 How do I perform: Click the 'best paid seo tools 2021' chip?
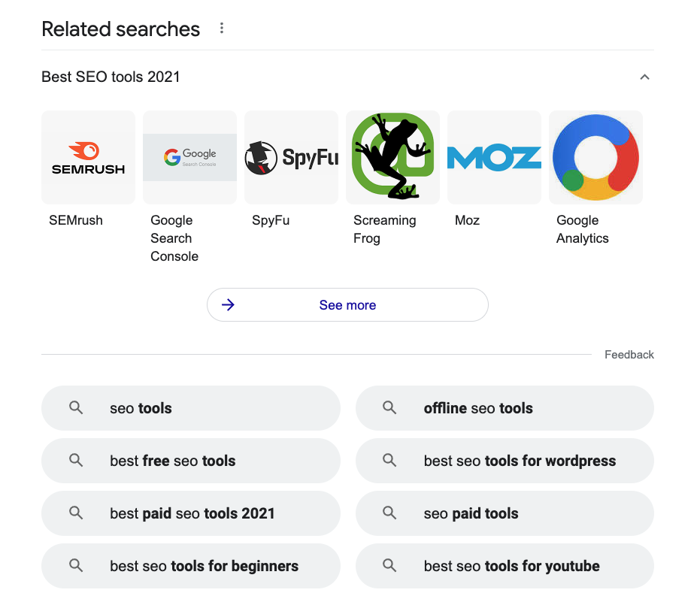point(191,513)
